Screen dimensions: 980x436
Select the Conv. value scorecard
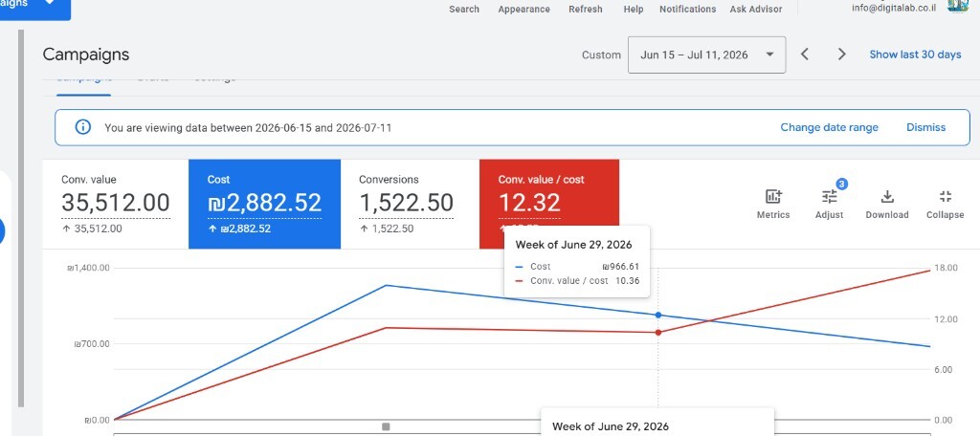(x=116, y=204)
